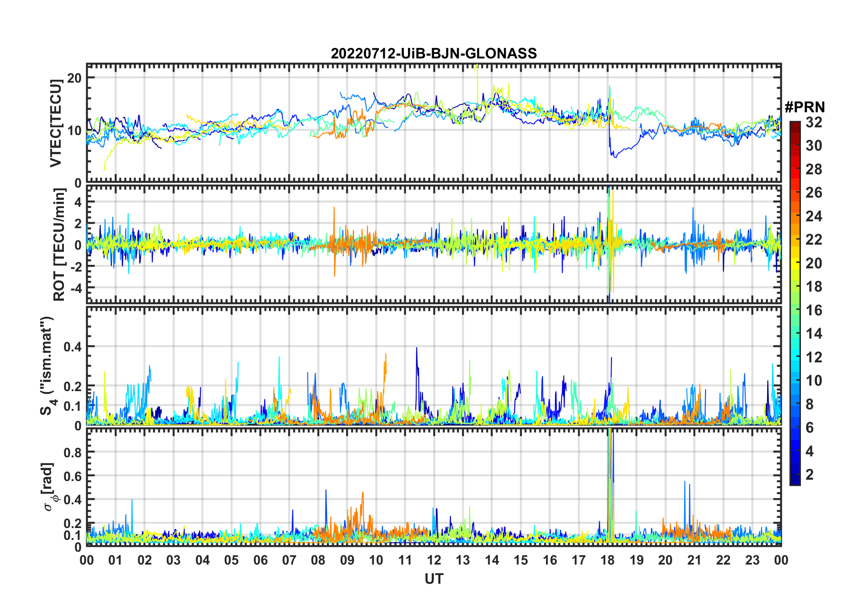This screenshot has height=607, width=868.
Task: Select the VTEC[TECU] y-axis label
Action: pyautogui.click(x=56, y=123)
